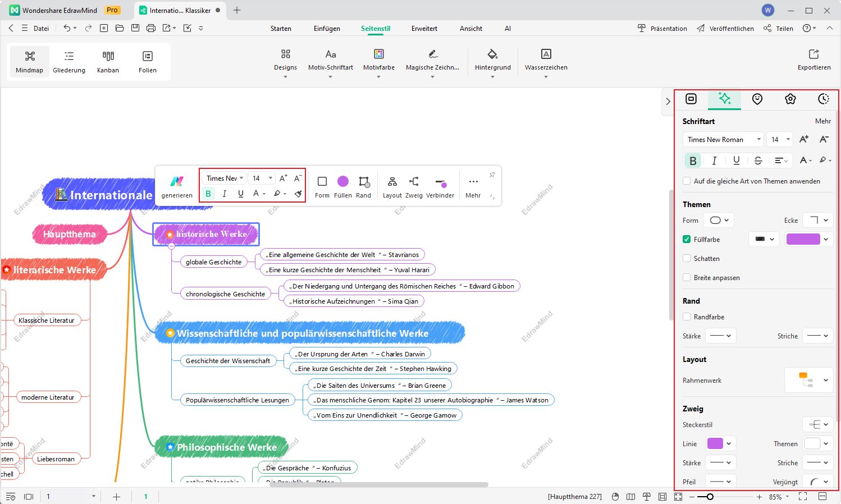Open the Erweitert ribbon tab

click(424, 29)
